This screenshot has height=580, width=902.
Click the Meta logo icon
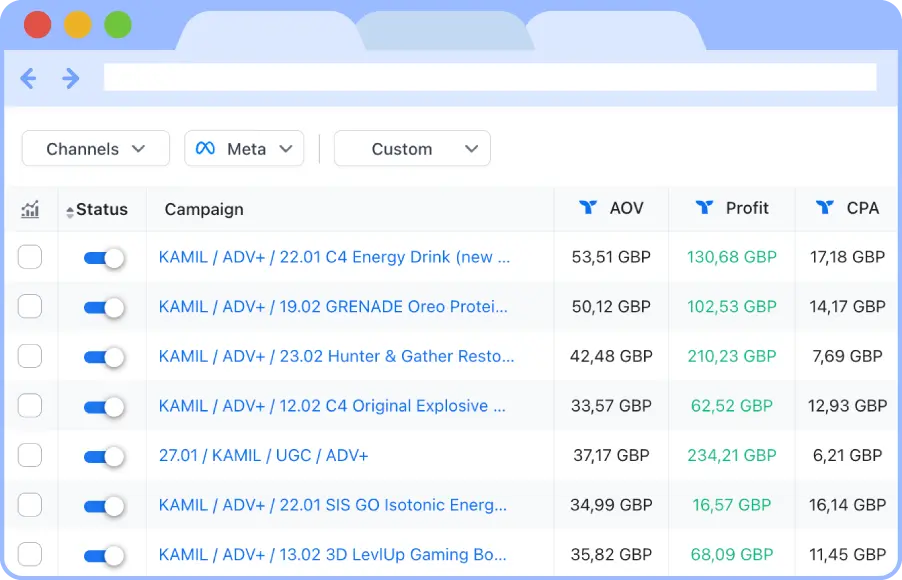[x=205, y=149]
